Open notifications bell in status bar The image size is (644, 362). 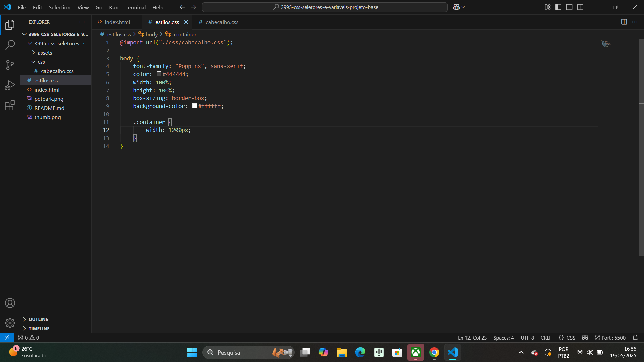(635, 338)
